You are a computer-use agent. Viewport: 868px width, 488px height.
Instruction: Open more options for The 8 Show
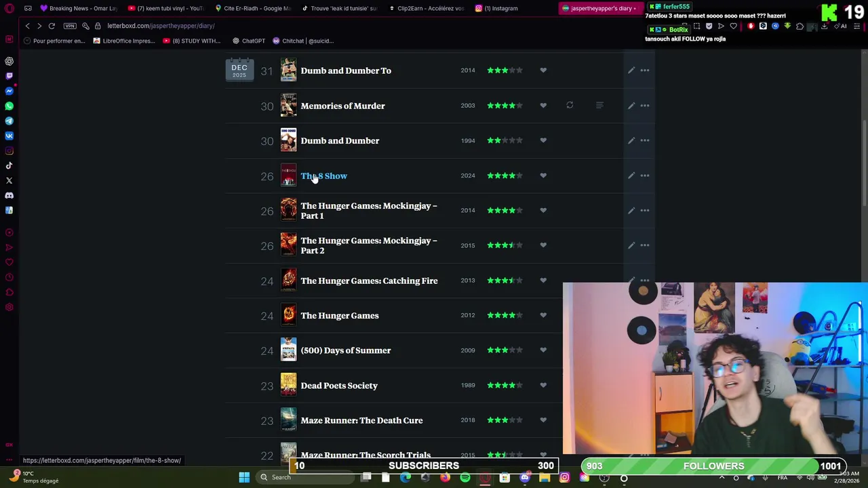pos(645,176)
